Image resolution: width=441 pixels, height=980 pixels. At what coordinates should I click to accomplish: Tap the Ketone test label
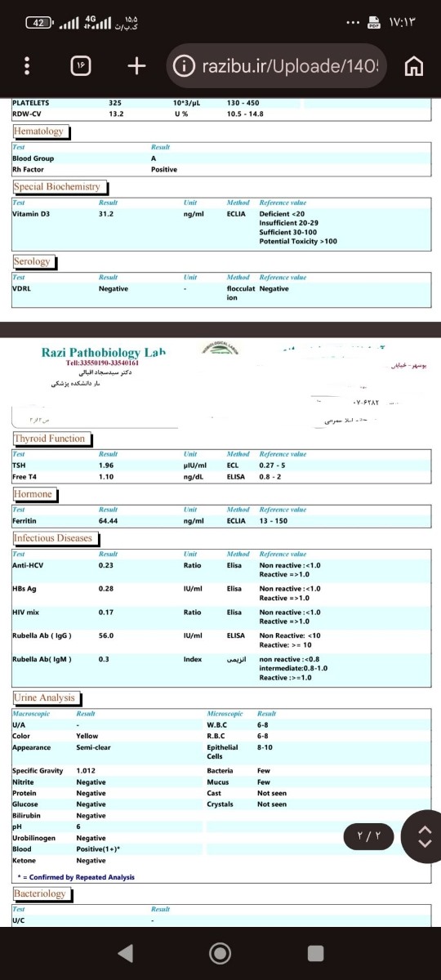click(x=23, y=860)
